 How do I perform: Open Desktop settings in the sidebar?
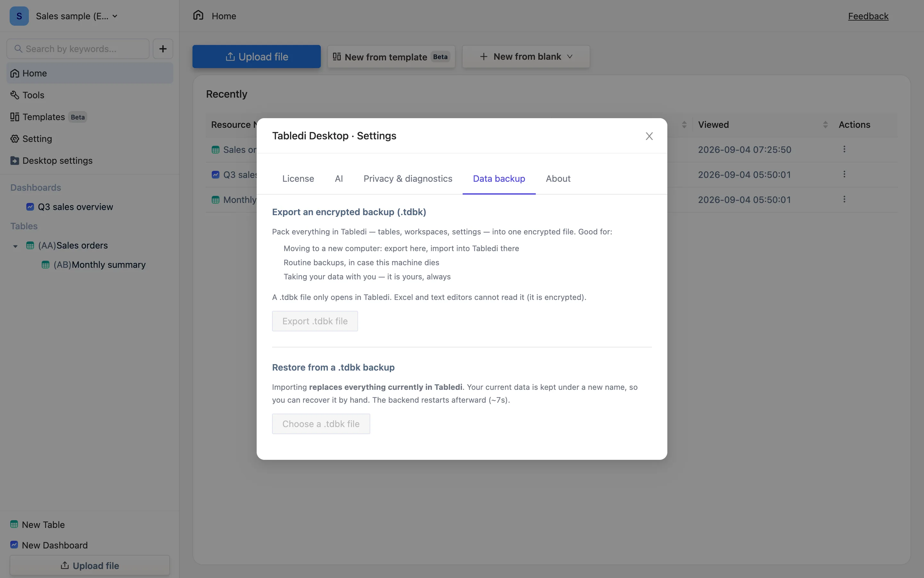coord(90,161)
